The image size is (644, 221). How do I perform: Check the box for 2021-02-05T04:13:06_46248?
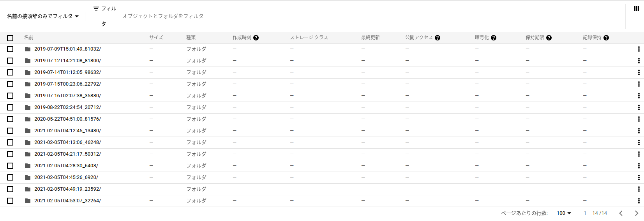(10, 142)
